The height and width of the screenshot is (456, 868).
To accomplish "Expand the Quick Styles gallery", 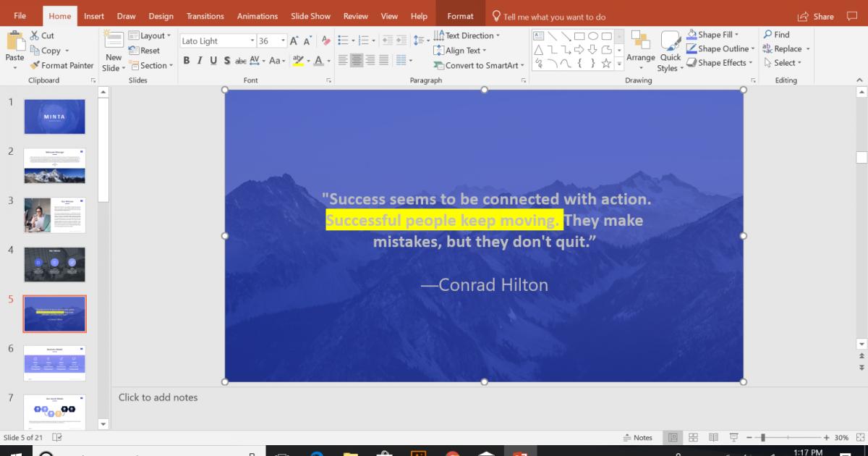I will pyautogui.click(x=670, y=51).
